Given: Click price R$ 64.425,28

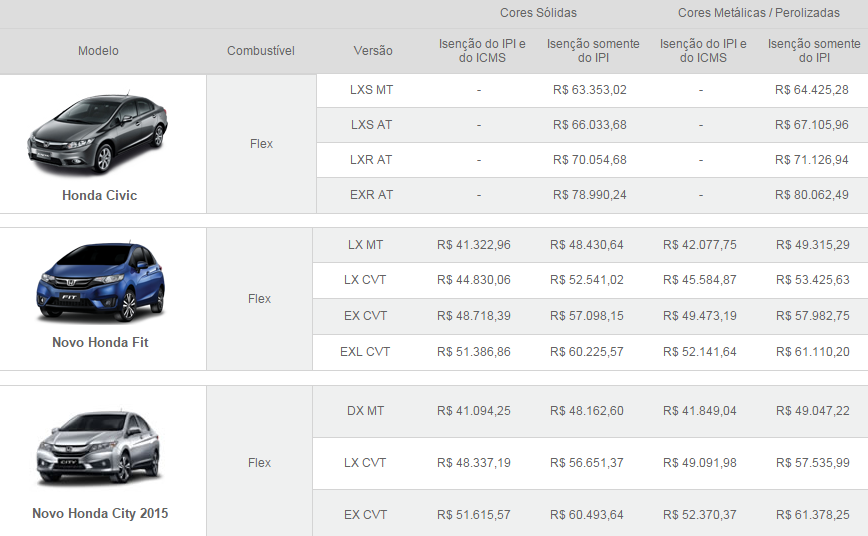Looking at the screenshot, I should [812, 90].
